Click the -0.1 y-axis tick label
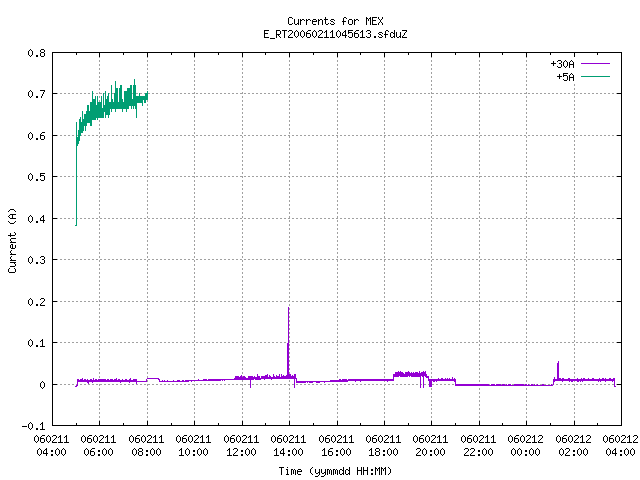This screenshot has height=480, width=640. [33, 426]
